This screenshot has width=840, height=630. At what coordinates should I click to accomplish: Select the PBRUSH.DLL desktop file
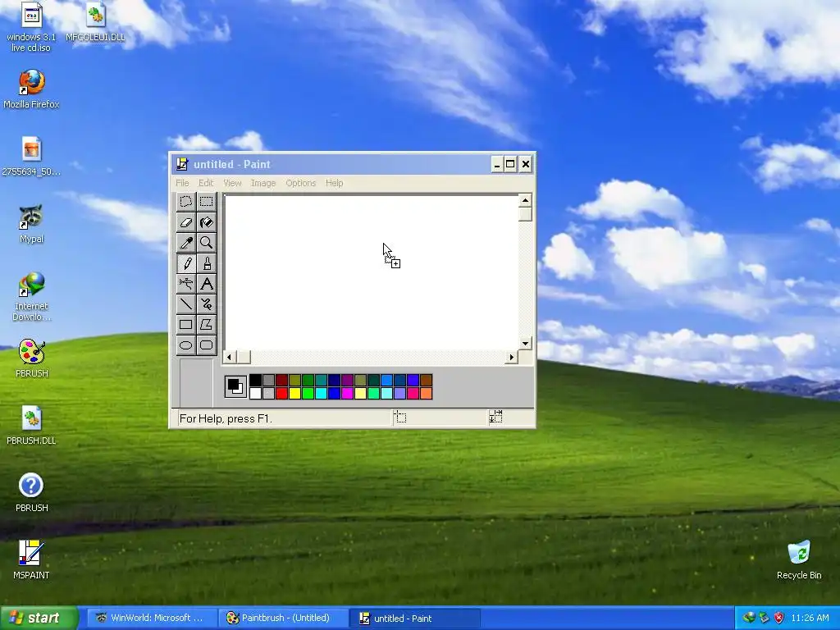click(x=31, y=426)
